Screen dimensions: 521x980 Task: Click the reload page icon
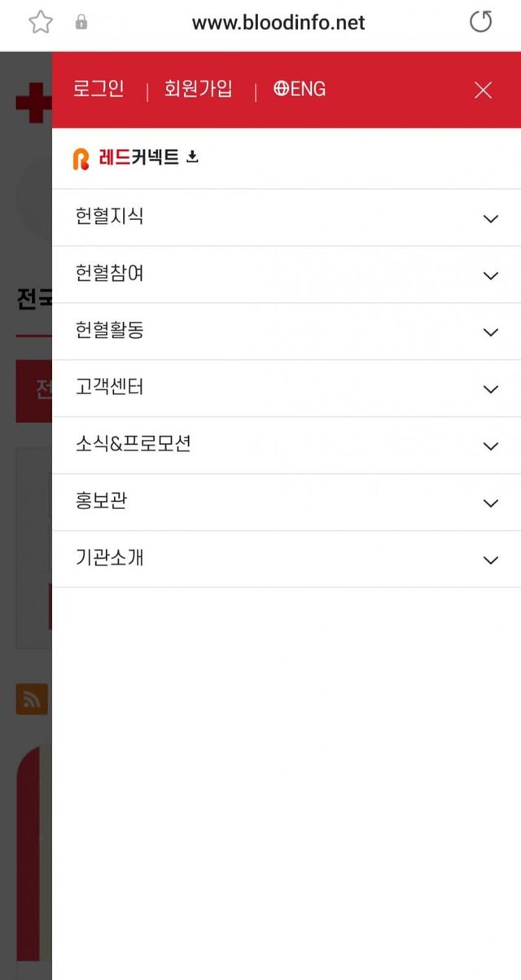[x=481, y=23]
